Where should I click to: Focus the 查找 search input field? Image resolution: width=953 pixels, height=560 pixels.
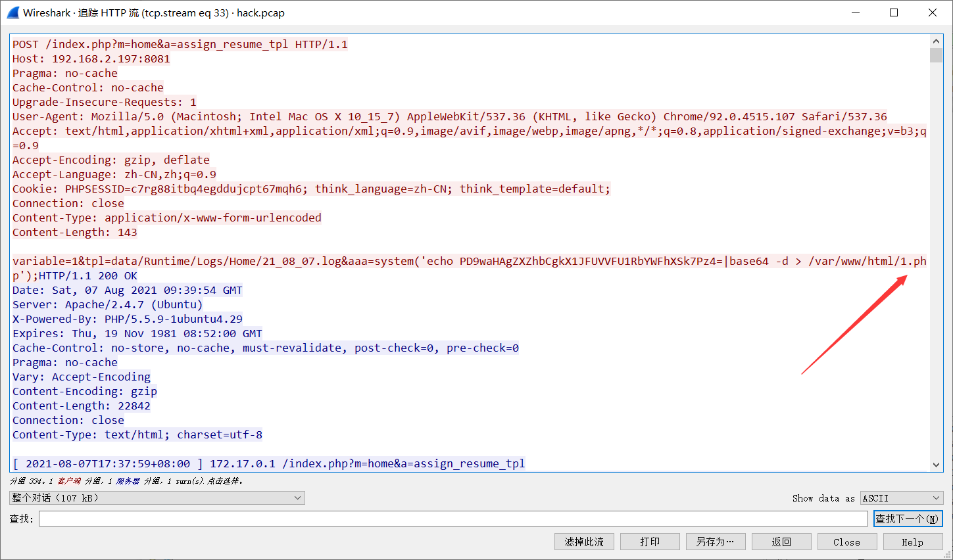tap(453, 519)
